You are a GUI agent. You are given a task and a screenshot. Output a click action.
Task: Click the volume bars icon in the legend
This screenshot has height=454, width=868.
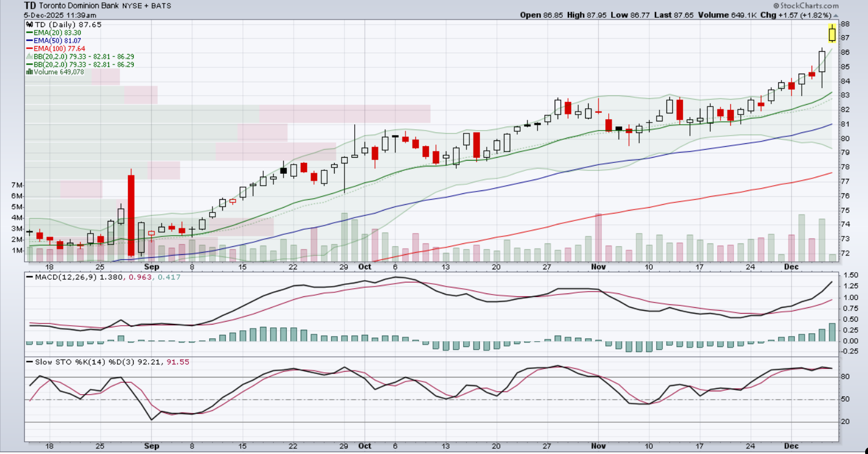29,72
